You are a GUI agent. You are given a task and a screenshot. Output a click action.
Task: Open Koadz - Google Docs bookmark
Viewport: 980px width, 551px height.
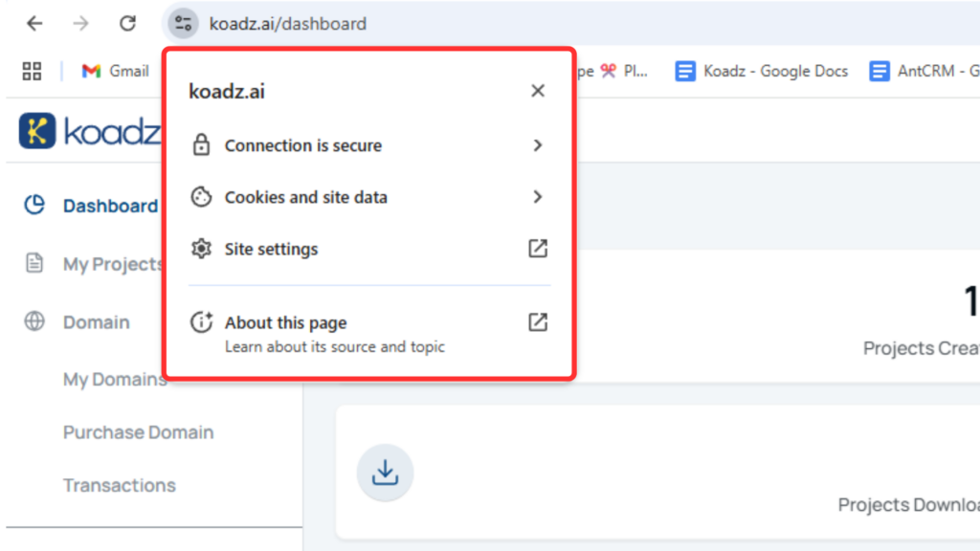click(x=762, y=71)
